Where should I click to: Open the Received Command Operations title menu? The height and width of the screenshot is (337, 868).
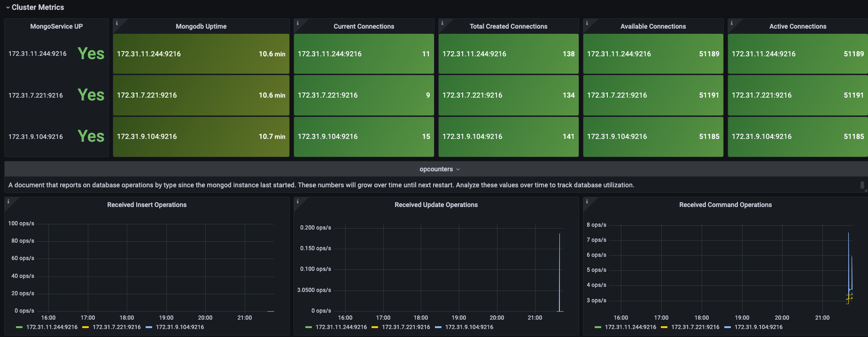[x=725, y=205]
